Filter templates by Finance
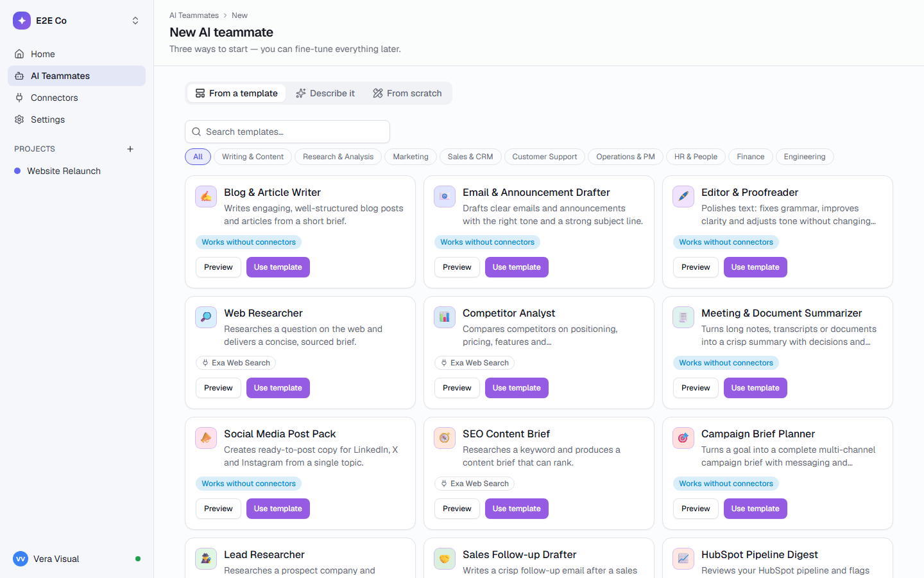The height and width of the screenshot is (578, 924). [751, 157]
